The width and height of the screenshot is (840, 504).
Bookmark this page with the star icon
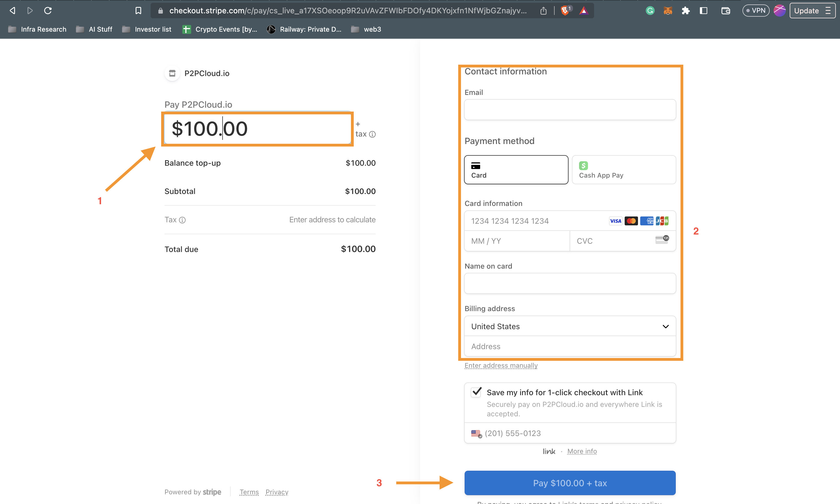tap(138, 11)
